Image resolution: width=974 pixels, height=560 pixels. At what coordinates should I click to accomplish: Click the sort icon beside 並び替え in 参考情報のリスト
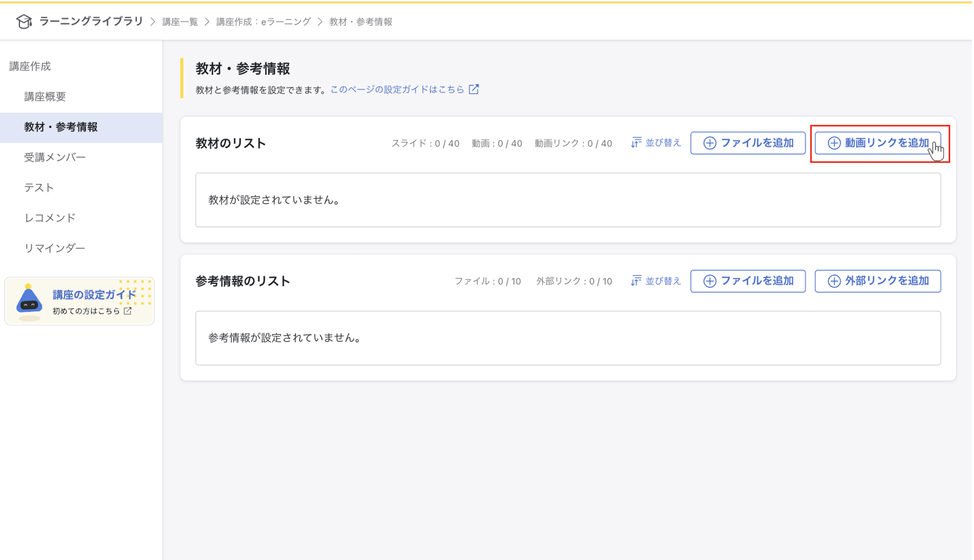tap(636, 281)
